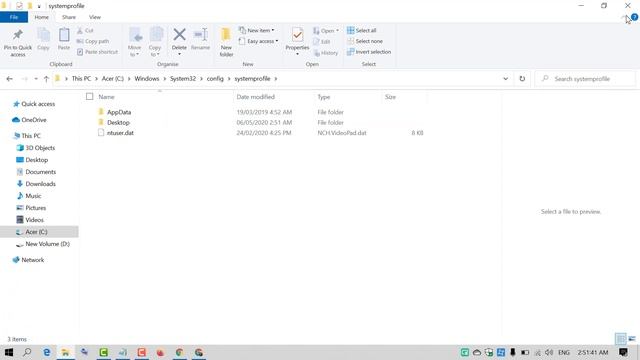Image resolution: width=640 pixels, height=360 pixels.
Task: Select Music in navigation pane
Action: [33, 196]
